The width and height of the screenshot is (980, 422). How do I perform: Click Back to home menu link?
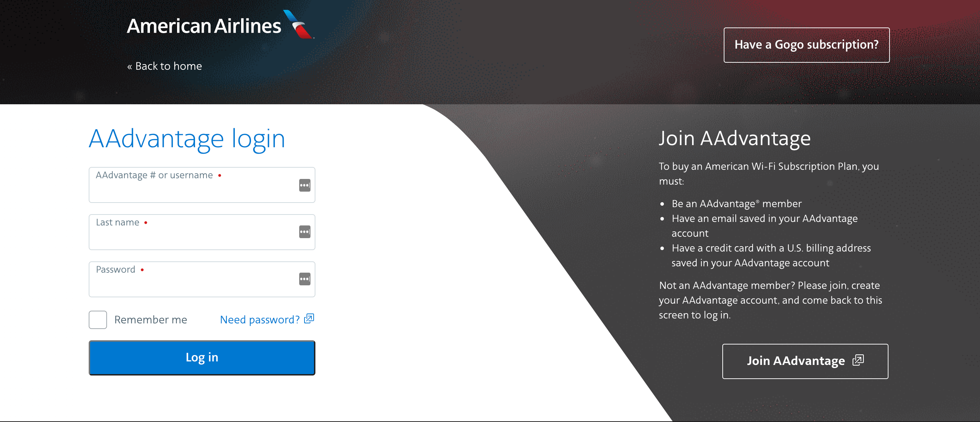[x=166, y=66]
